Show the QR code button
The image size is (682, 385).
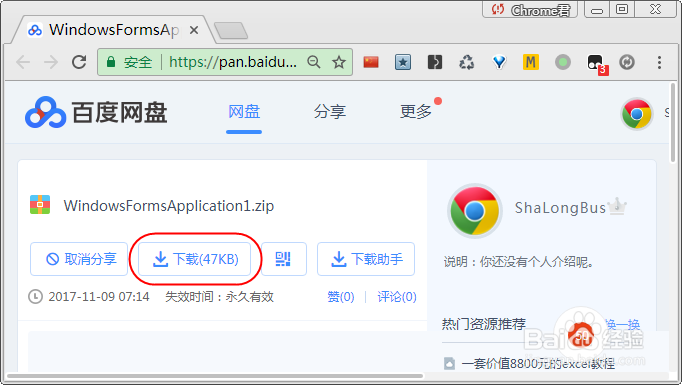284,259
